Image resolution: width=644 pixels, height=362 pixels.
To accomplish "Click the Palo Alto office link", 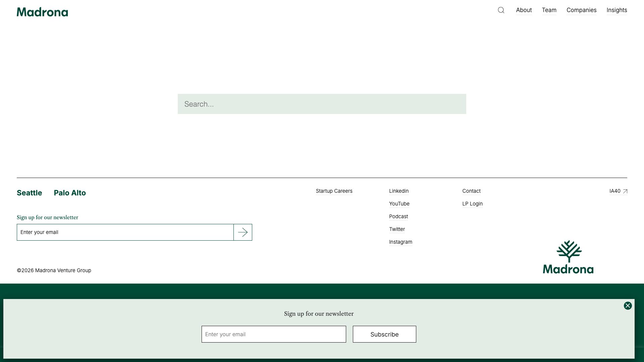I will point(70,193).
